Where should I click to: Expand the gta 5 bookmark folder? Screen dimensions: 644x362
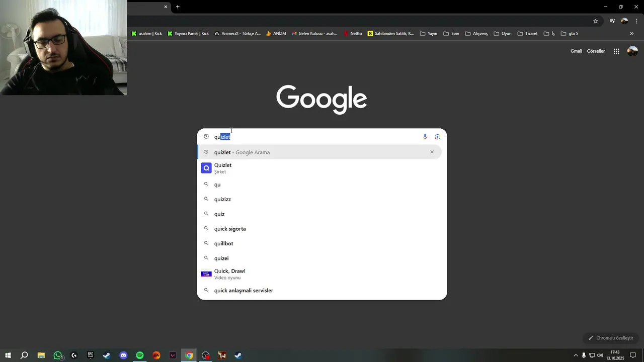[x=569, y=34]
